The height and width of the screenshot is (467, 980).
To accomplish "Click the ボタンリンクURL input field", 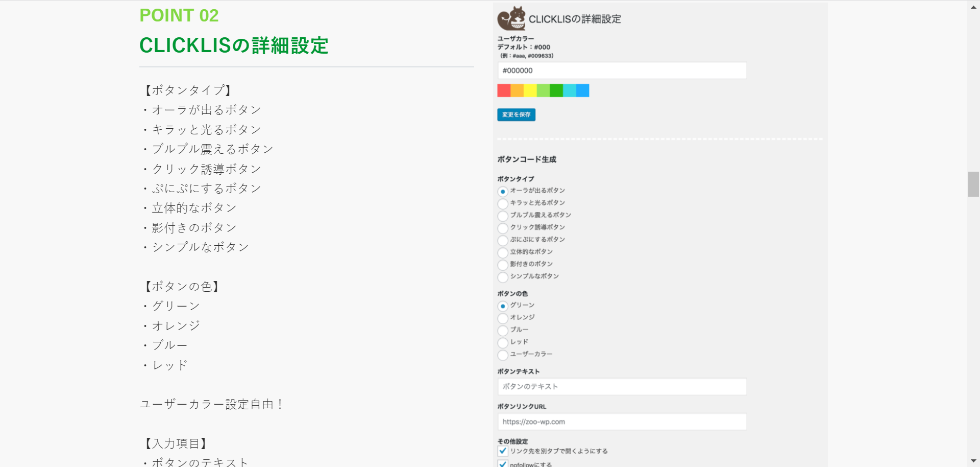I will click(622, 422).
